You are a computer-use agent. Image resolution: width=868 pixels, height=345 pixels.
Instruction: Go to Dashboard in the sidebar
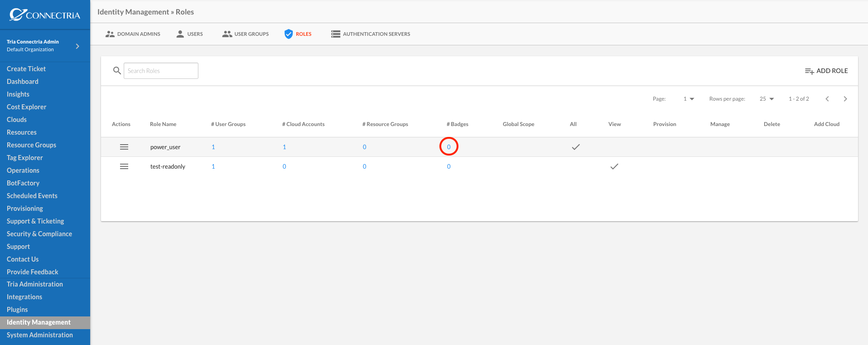pos(23,82)
